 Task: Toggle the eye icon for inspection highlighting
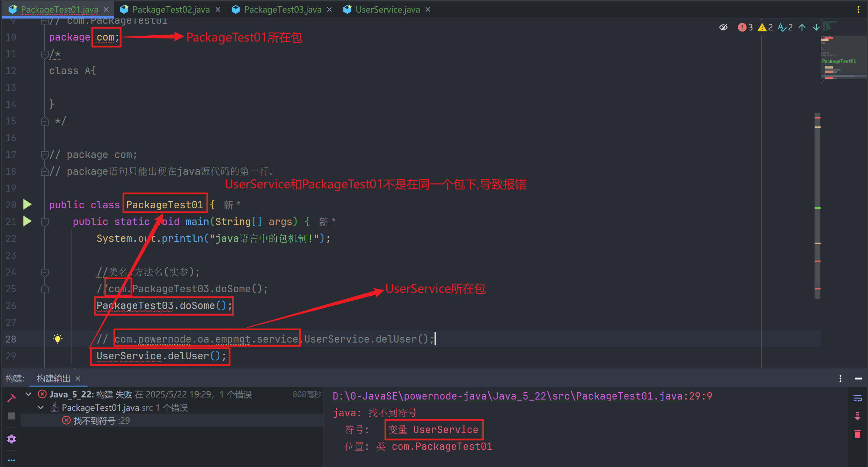[723, 27]
